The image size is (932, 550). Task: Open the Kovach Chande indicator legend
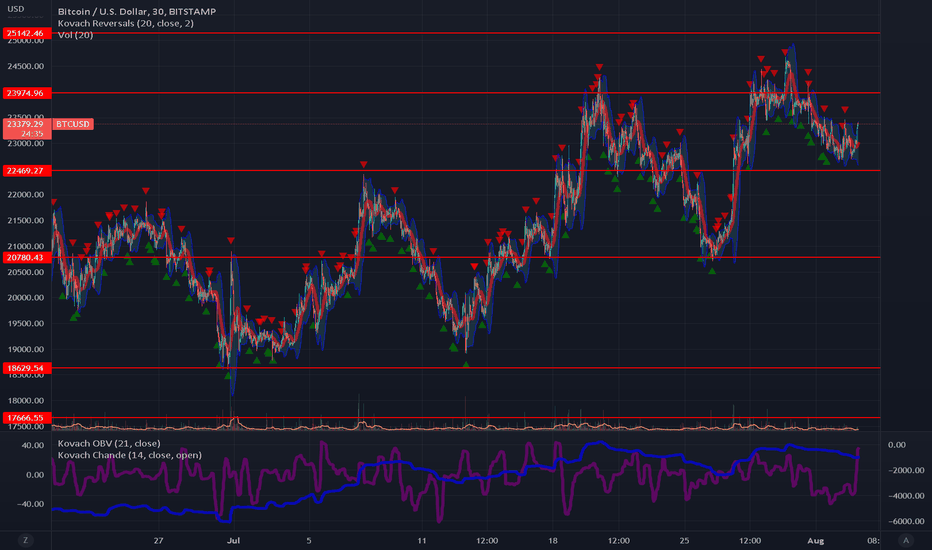(130, 455)
